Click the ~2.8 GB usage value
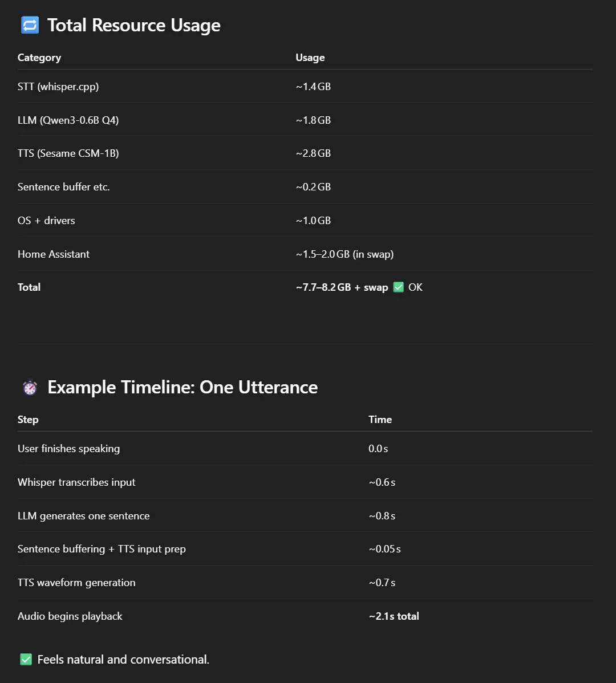 [313, 153]
